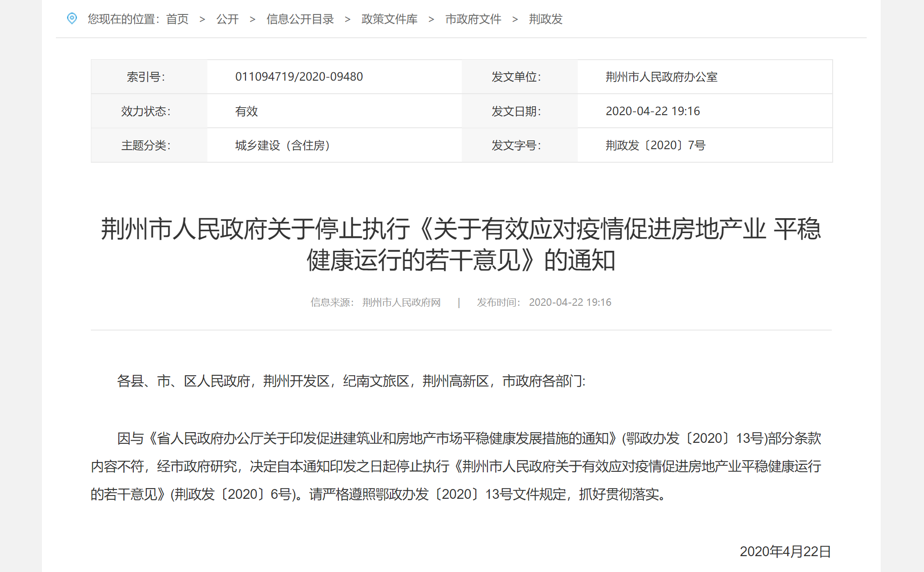Click the notice headline text
924x572 pixels.
pyautogui.click(x=461, y=244)
